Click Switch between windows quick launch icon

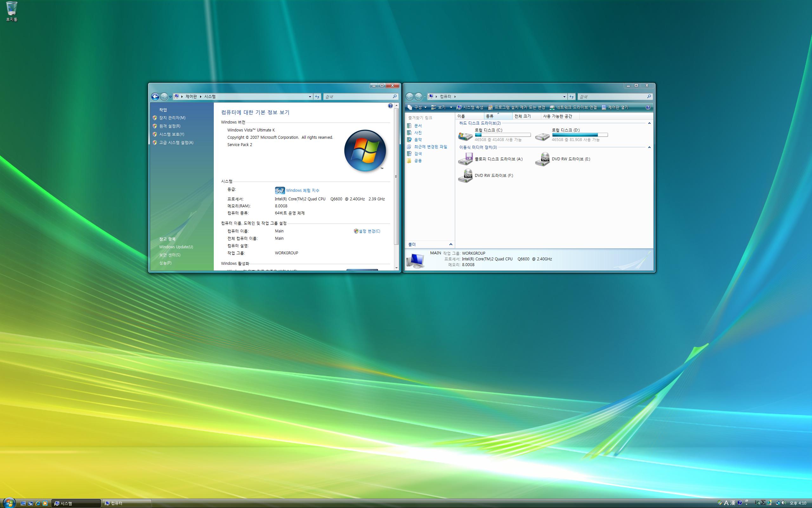tap(30, 503)
